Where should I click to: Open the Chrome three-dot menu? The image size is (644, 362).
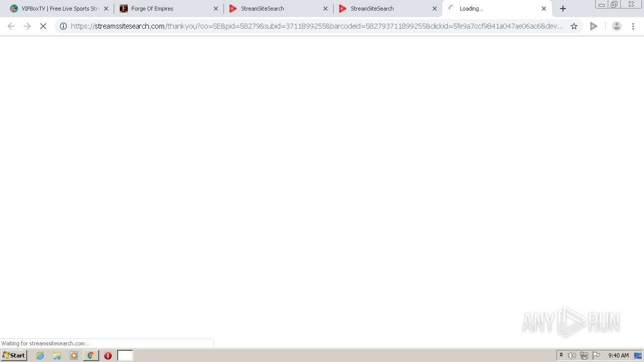(x=633, y=26)
